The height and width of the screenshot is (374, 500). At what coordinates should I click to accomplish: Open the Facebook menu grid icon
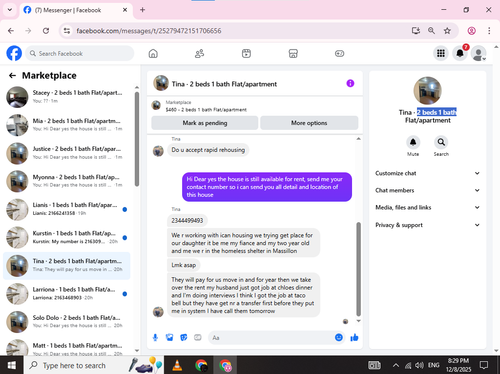tap(441, 53)
